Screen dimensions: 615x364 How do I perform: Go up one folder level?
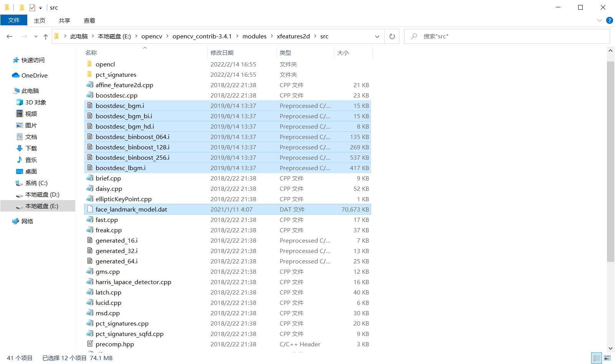point(46,36)
